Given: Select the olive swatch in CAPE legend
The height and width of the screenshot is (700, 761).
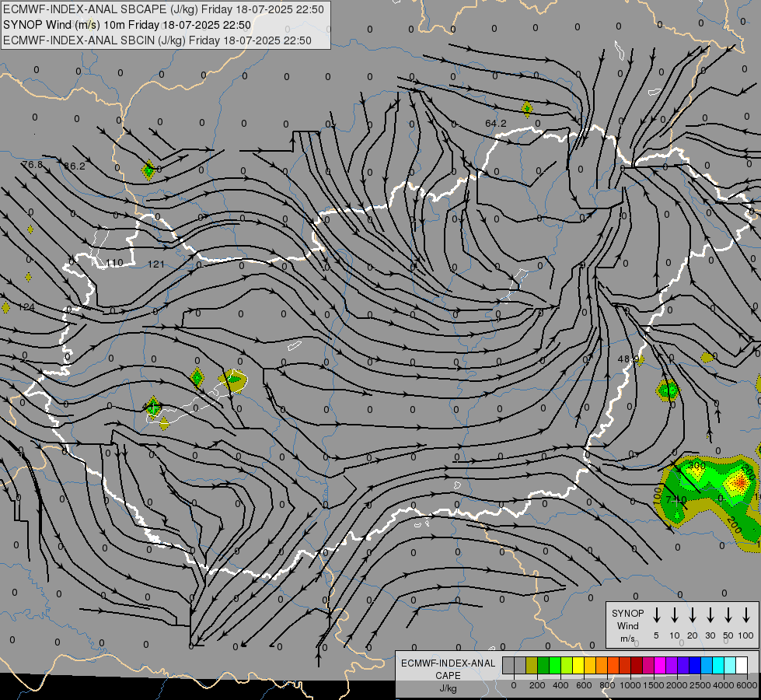Looking at the screenshot, I should point(532,665).
